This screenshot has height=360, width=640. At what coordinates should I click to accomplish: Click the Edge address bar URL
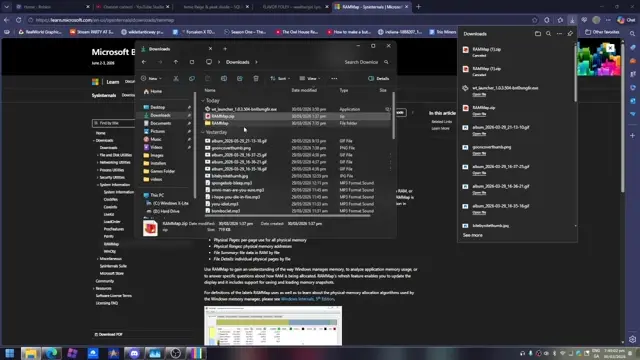pyautogui.click(x=105, y=20)
